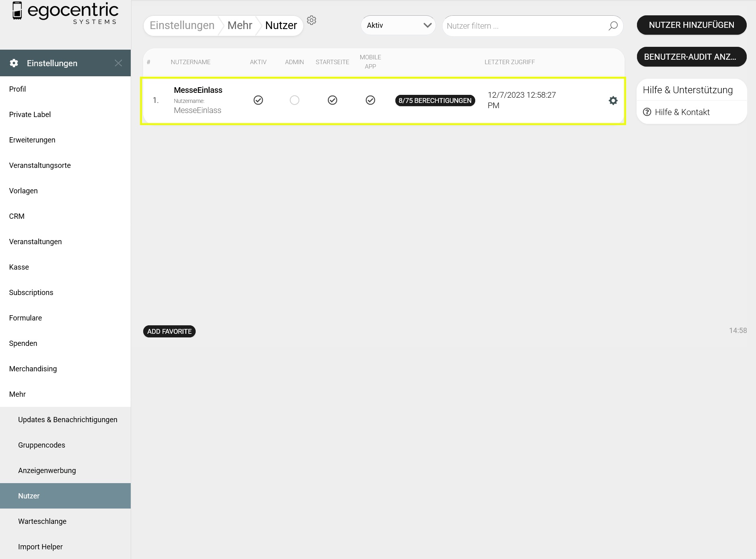Viewport: 756px width, 559px height.
Task: Collapse the Mehr section in sidebar
Action: tap(17, 394)
